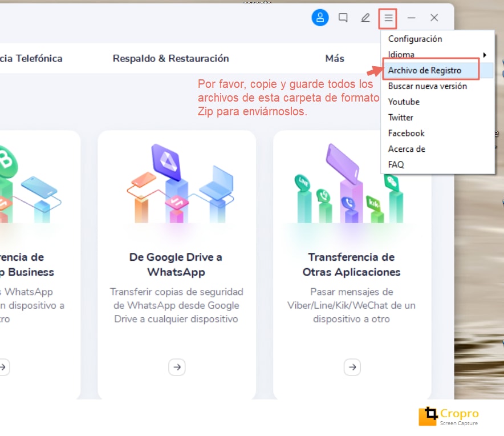Click arrow button under Transferencia de Otras Aplicaciones
Image resolution: width=504 pixels, height=436 pixels.
[x=352, y=367]
